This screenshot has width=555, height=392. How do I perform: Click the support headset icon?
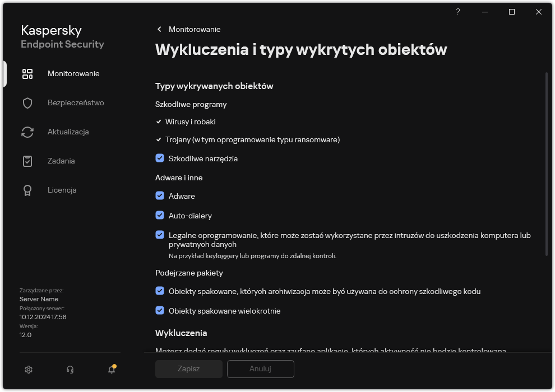tap(70, 369)
